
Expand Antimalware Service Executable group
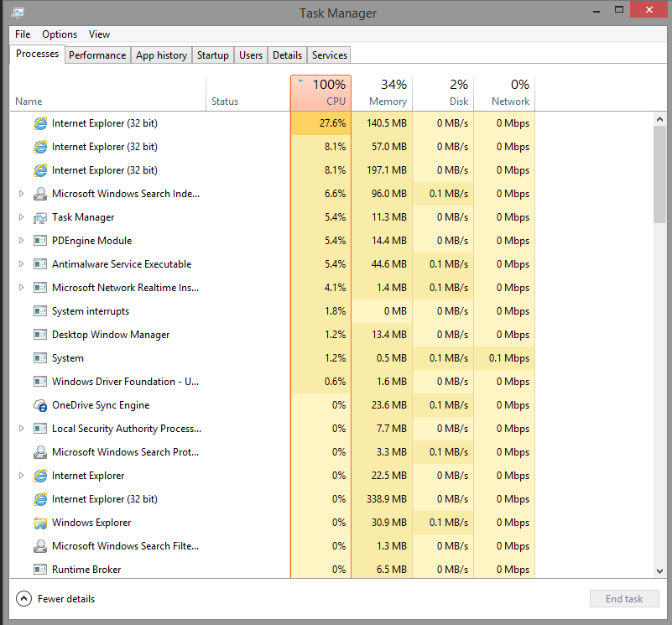click(x=21, y=264)
